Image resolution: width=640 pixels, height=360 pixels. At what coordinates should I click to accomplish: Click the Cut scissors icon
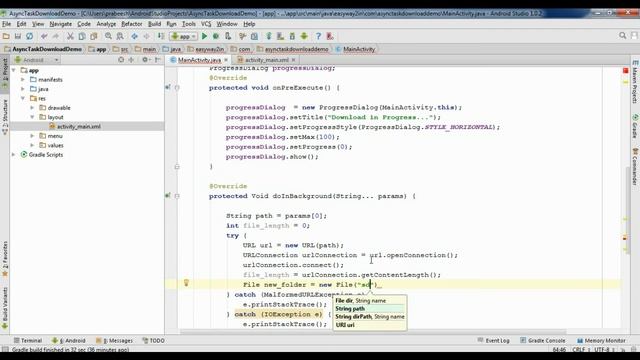70,36
